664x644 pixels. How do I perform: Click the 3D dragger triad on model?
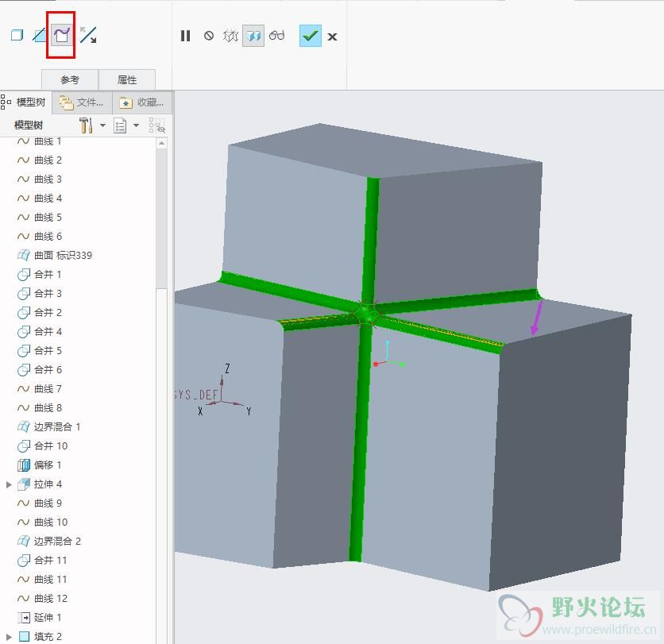tap(388, 355)
